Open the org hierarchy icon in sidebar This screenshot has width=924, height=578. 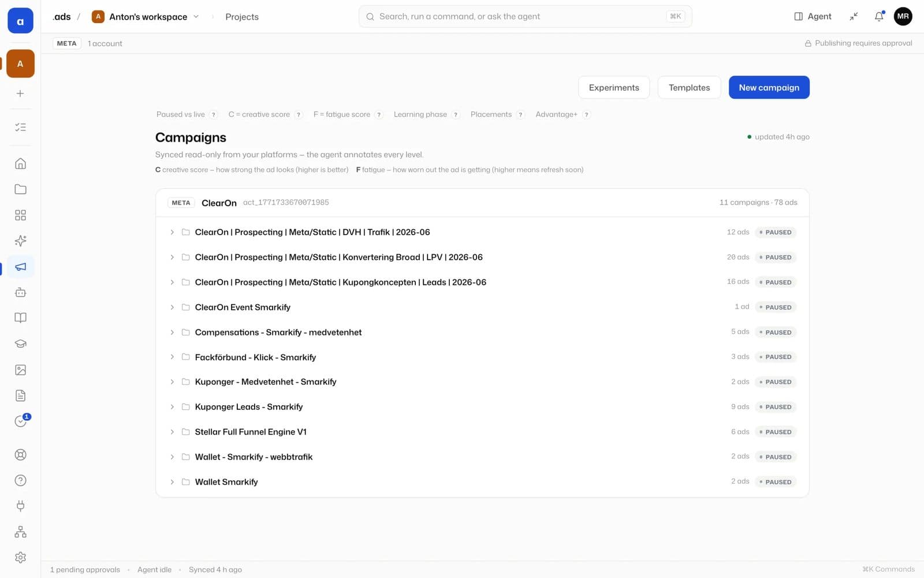pyautogui.click(x=20, y=532)
